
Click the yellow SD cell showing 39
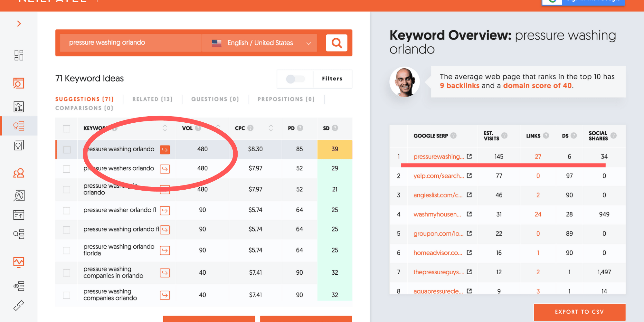tap(335, 149)
